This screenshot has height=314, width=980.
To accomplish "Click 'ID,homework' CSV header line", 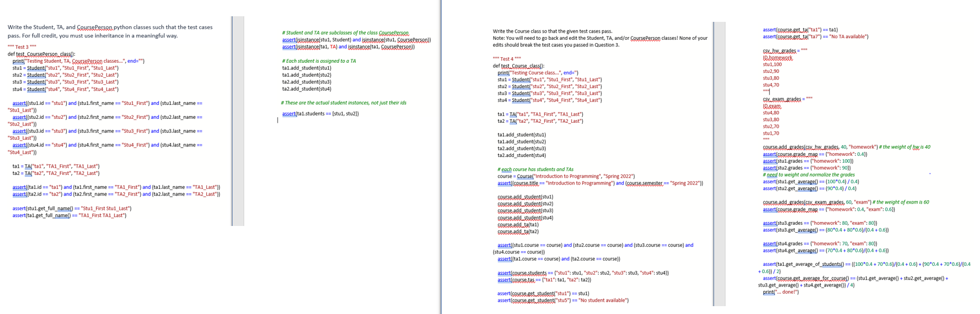I will pyautogui.click(x=777, y=58).
